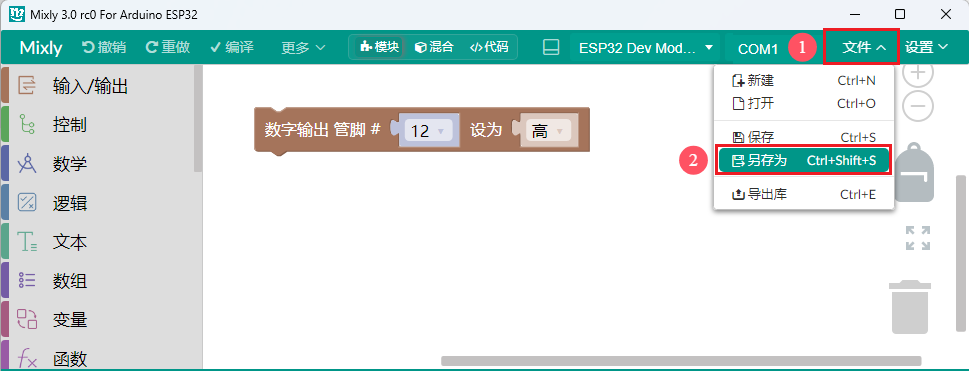Open the pin number 12 dropdown
Image resolution: width=969 pixels, height=371 pixels.
[x=428, y=130]
